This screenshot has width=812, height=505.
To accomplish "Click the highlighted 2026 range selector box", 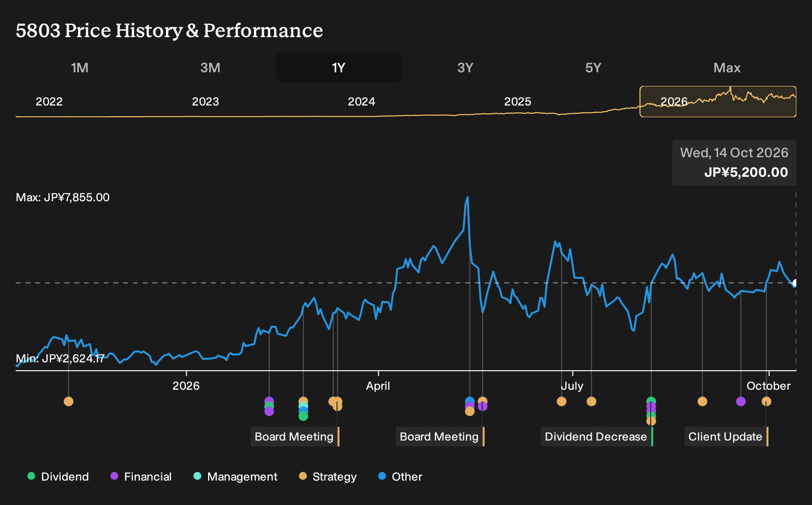I will click(x=718, y=102).
